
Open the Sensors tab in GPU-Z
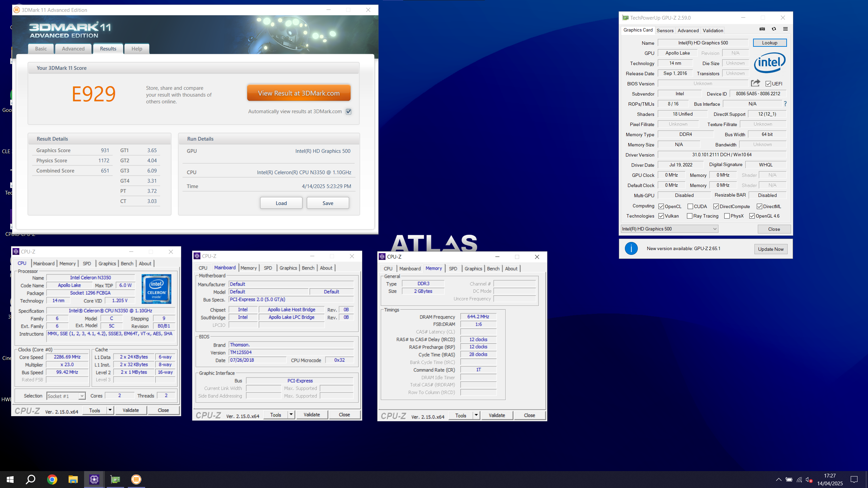(665, 30)
